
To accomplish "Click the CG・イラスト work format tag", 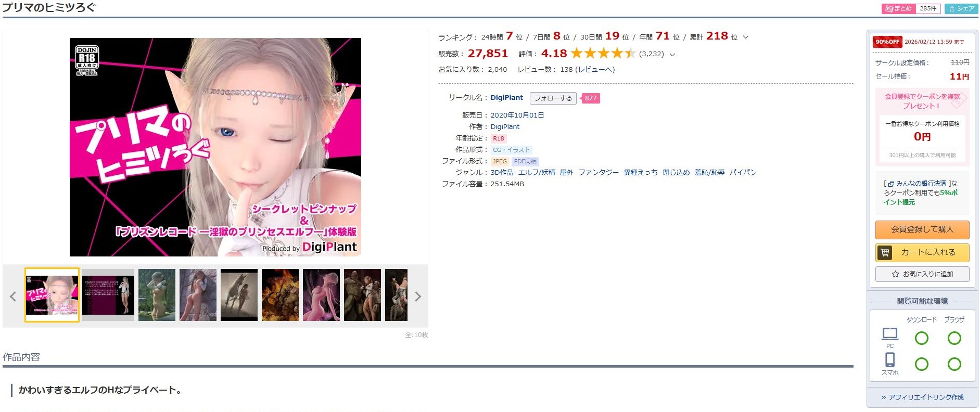I will 511,150.
